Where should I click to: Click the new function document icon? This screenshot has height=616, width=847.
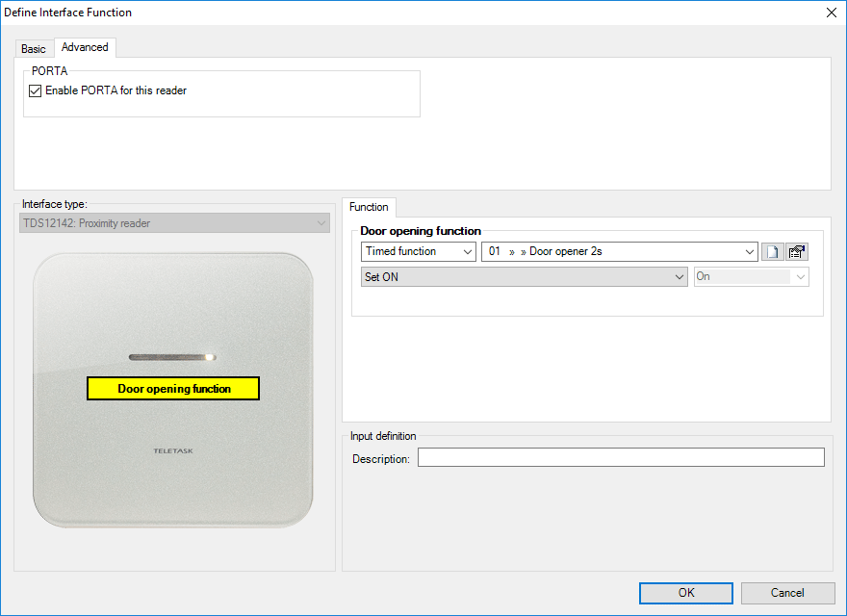[x=773, y=251]
